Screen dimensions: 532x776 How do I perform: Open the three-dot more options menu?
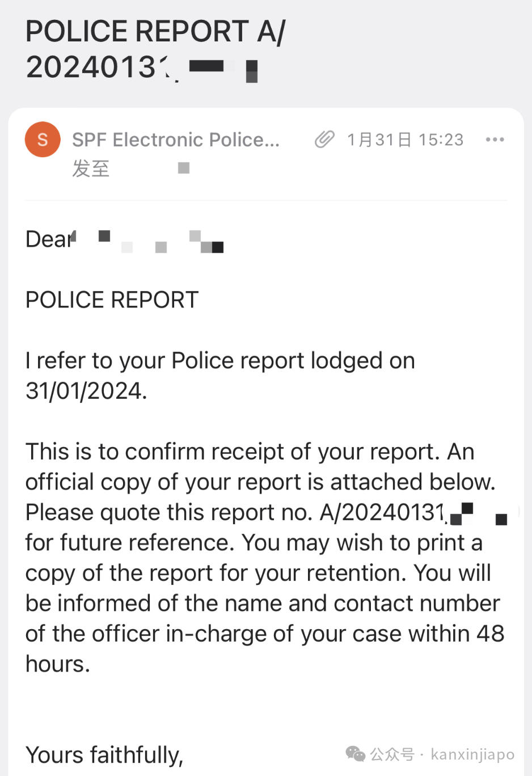point(495,140)
